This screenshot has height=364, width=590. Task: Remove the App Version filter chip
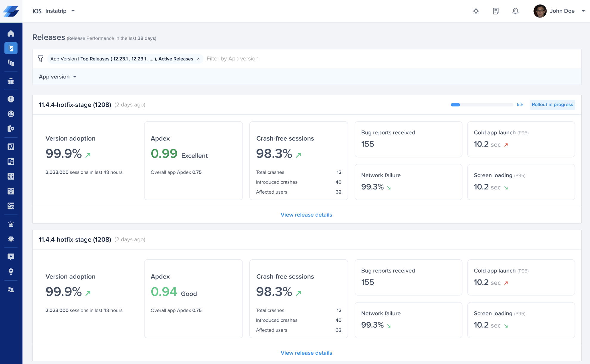(198, 59)
